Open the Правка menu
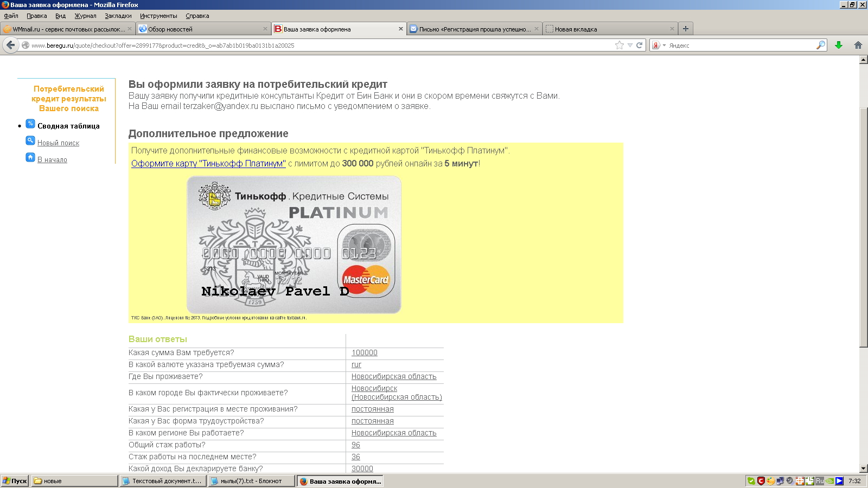Viewport: 868px width, 488px height. 37,16
